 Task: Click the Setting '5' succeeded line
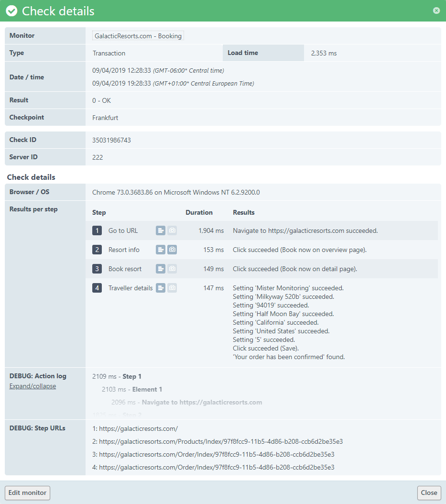pyautogui.click(x=264, y=340)
